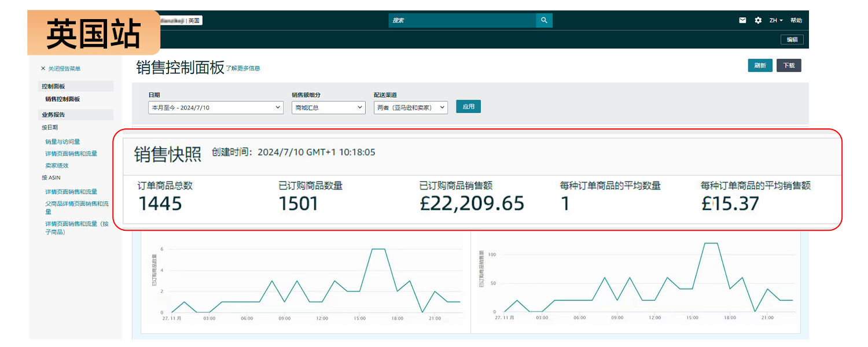Open the 日期 date range dropdown
The width and height of the screenshot is (868, 347).
click(215, 108)
